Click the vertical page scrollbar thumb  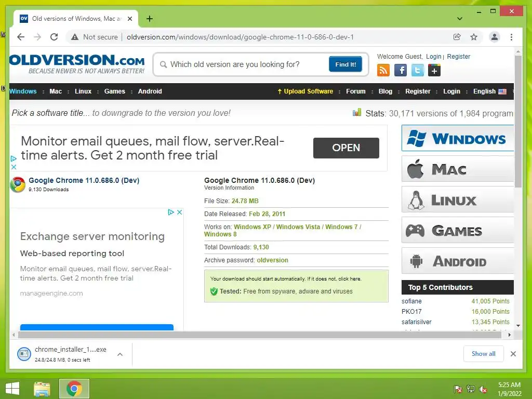click(518, 122)
